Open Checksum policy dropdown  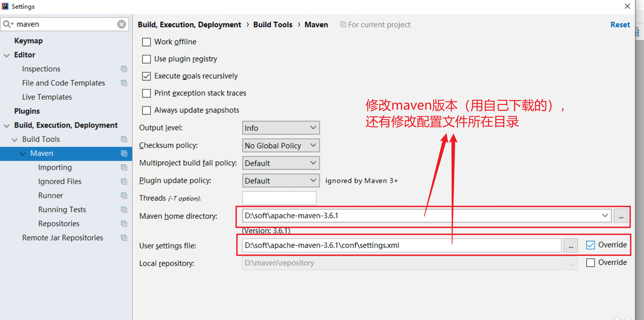[281, 146]
